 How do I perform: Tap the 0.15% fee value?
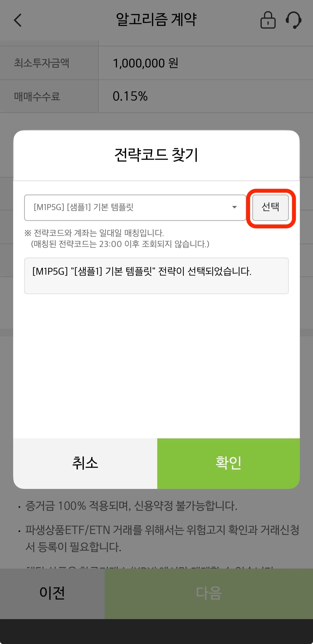point(130,96)
